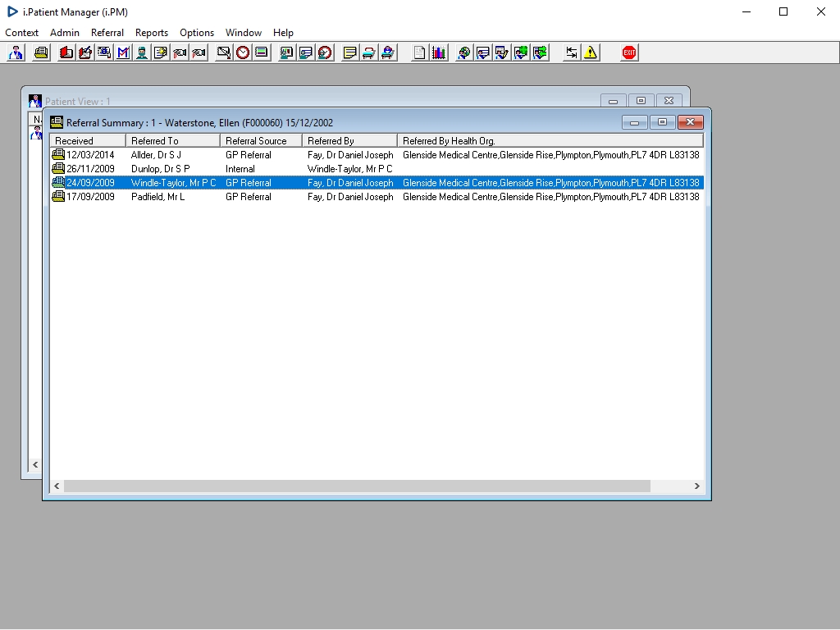Click the green and purple striped list toolbar icon
The height and width of the screenshot is (630, 840).
(x=262, y=52)
